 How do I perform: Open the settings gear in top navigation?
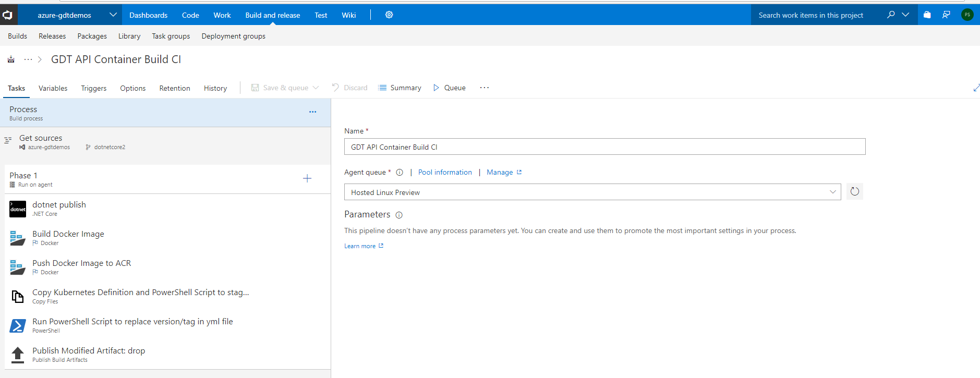[x=389, y=15]
